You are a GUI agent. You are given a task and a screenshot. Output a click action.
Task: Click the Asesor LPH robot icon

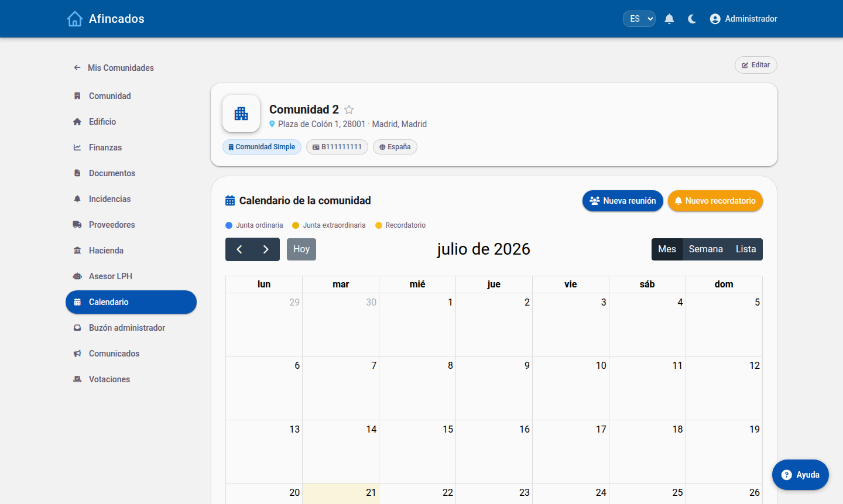click(77, 276)
